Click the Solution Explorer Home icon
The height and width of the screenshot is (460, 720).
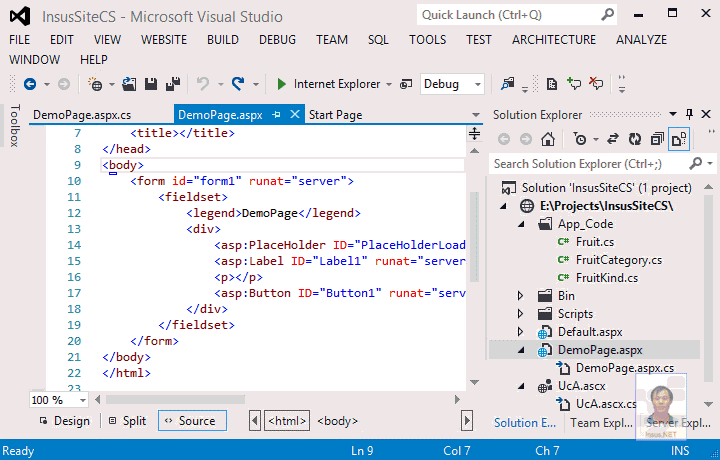(x=547, y=139)
